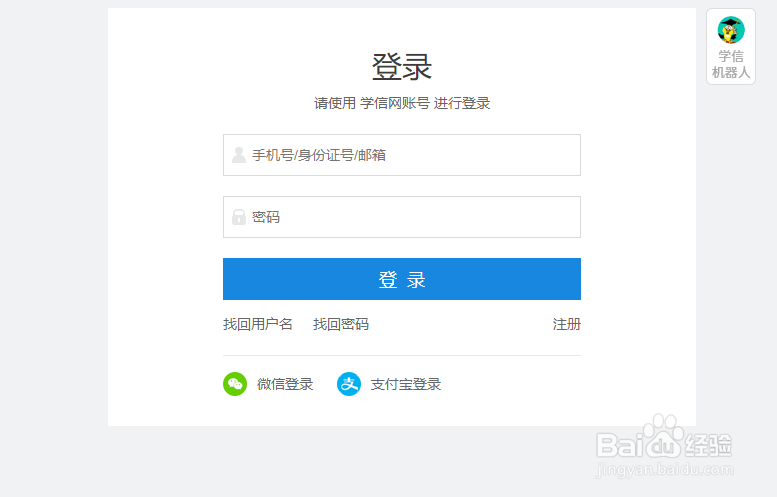Click the 登录 page heading

click(402, 67)
